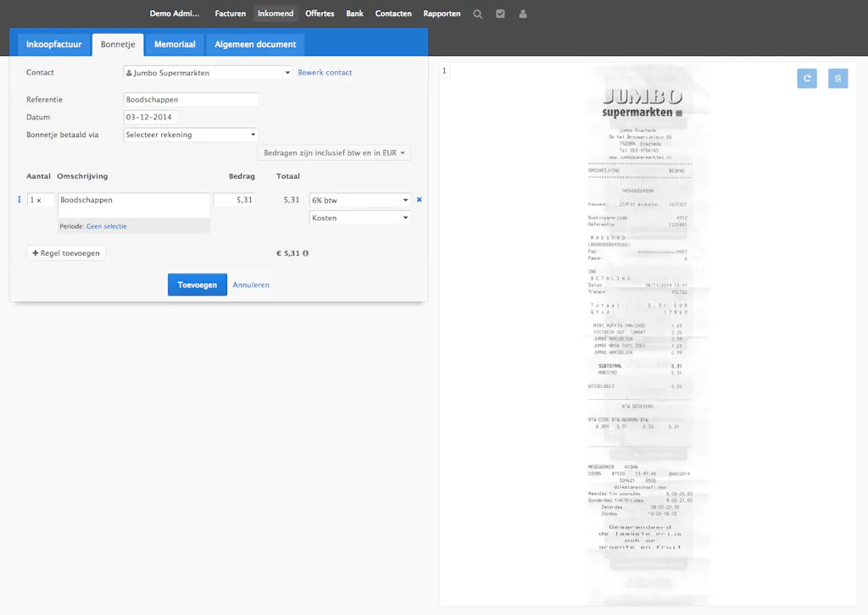
Task: Click the Omschrijving text area Boodschappen
Action: tap(134, 205)
